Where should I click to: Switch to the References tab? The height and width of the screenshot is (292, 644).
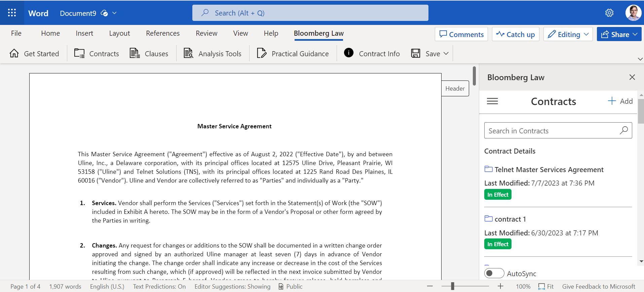point(163,33)
